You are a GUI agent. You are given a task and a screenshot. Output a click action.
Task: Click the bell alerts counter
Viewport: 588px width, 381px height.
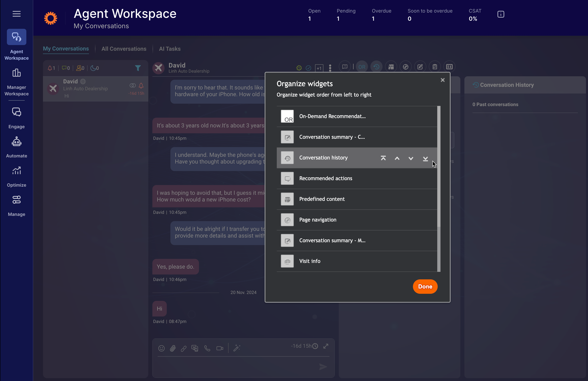pyautogui.click(x=51, y=68)
